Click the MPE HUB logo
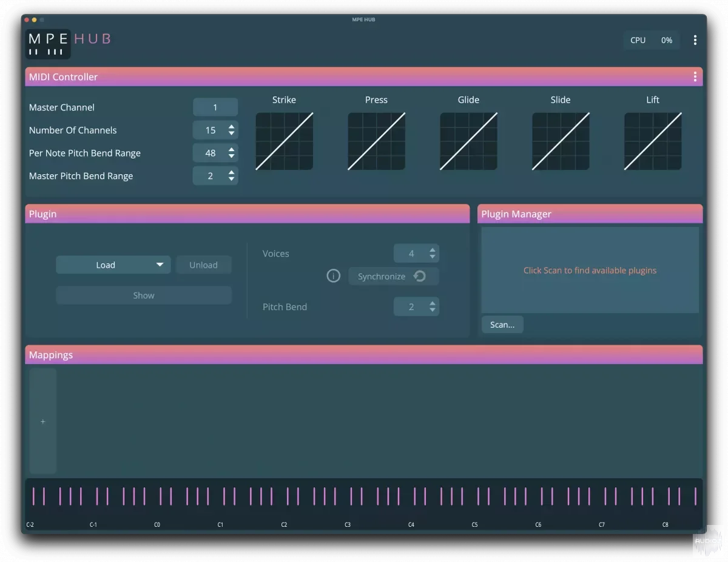 click(68, 43)
